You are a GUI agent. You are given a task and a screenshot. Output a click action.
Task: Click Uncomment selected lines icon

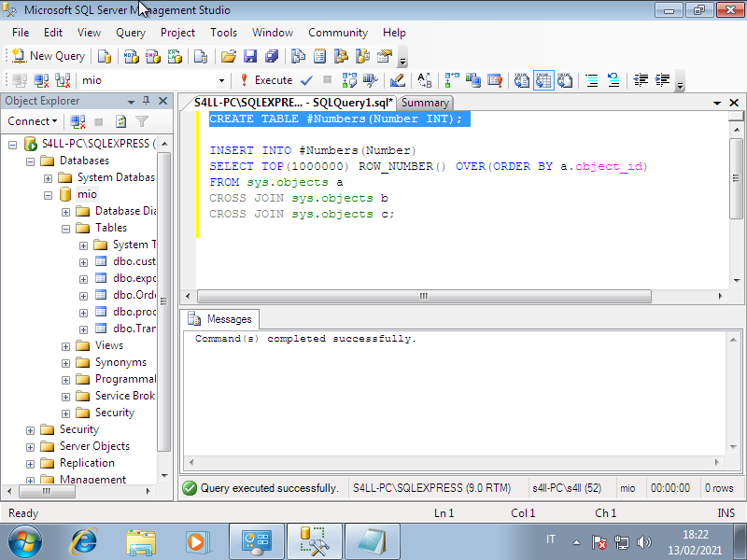pos(613,80)
